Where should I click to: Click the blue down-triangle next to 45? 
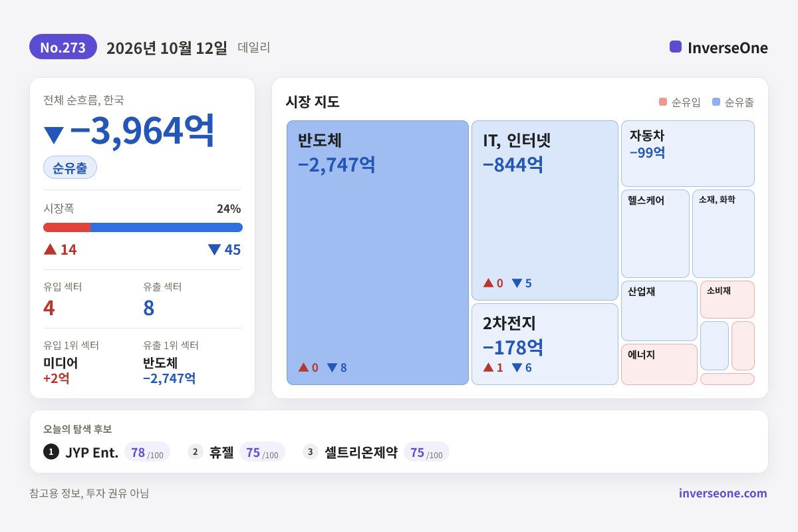(x=214, y=249)
